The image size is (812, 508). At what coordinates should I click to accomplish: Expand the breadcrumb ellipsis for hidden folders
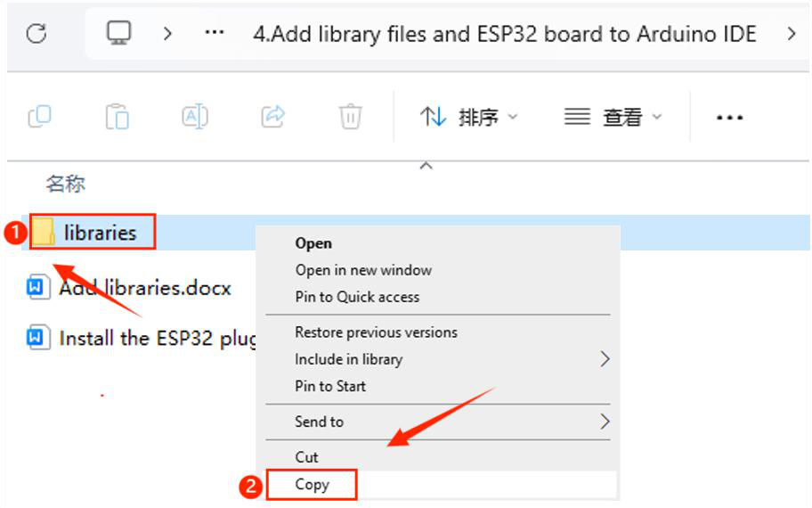(x=215, y=33)
